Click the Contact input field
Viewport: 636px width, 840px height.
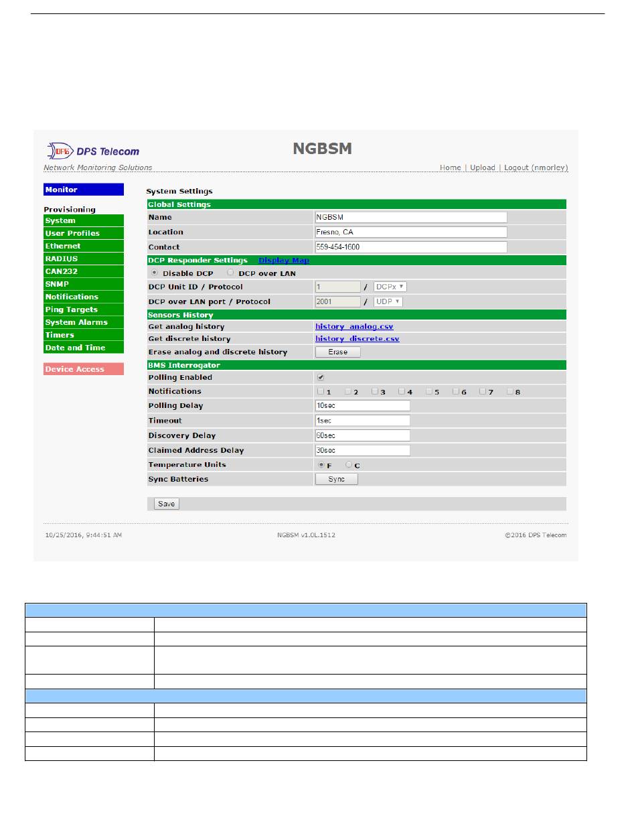(411, 247)
